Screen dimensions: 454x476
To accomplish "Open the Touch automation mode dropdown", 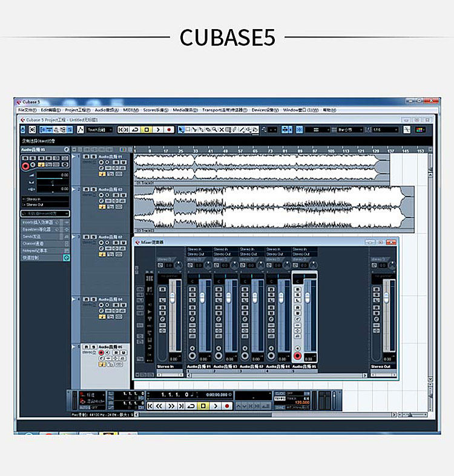I will (100, 129).
